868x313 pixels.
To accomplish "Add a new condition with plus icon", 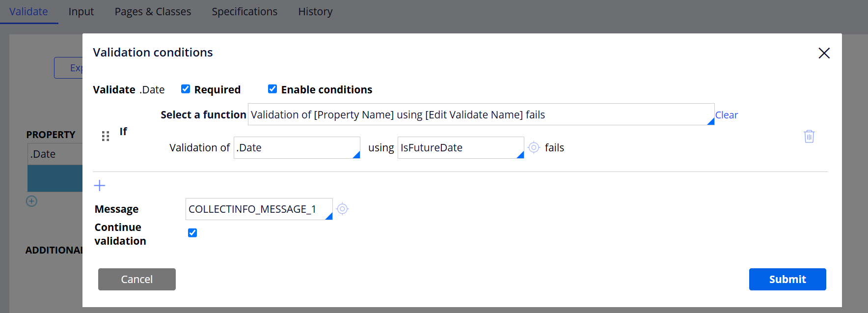I will tap(100, 185).
